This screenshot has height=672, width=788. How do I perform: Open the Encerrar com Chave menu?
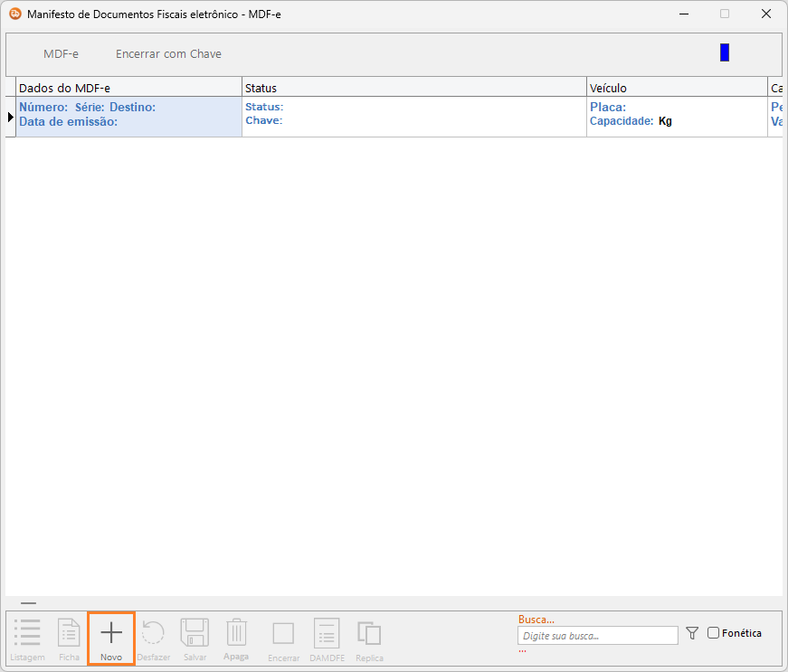pos(168,54)
